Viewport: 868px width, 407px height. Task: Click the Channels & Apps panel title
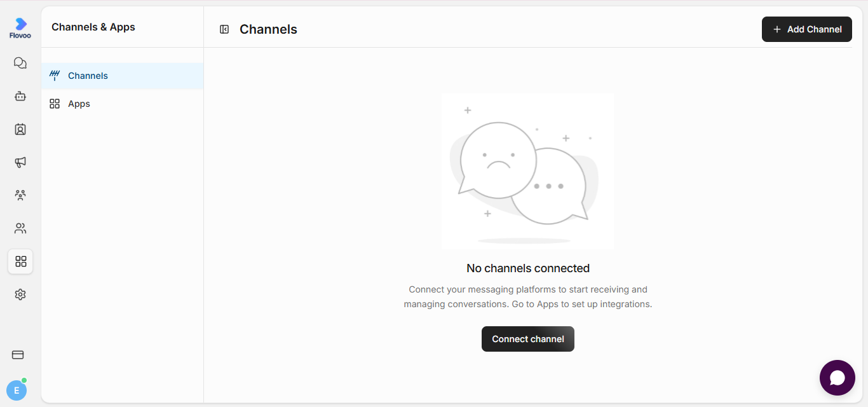[93, 27]
